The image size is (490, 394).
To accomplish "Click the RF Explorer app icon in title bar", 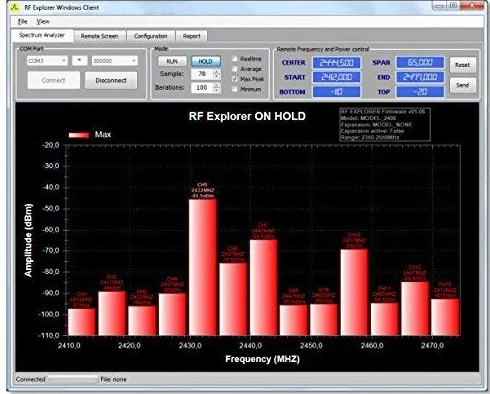I will tap(15, 7).
